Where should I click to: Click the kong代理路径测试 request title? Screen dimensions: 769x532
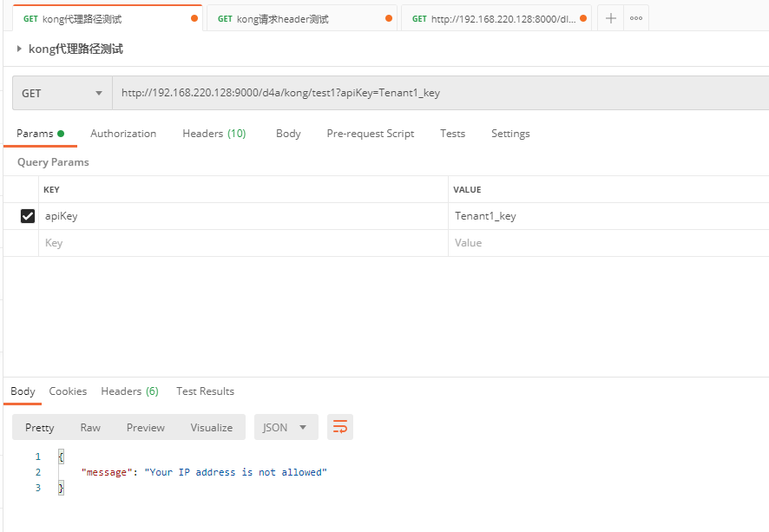[76, 49]
